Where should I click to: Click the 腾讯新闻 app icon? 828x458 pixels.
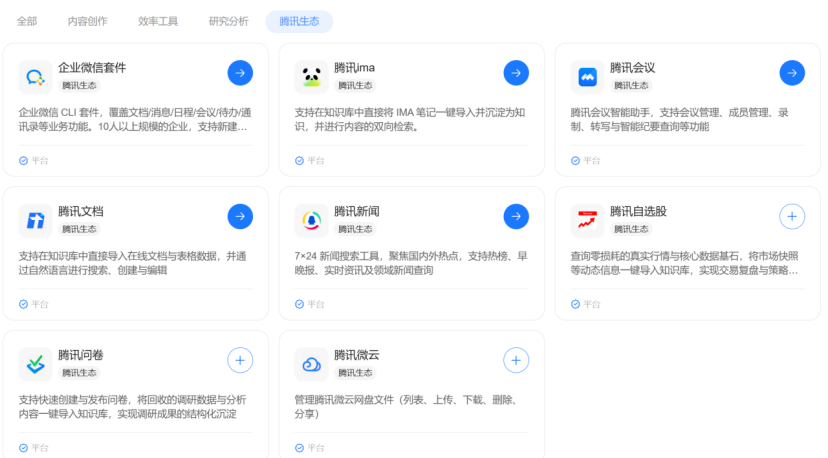click(x=312, y=221)
